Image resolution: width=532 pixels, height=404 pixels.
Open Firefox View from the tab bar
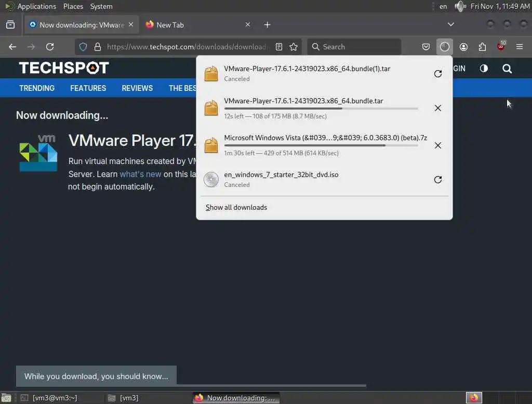[x=10, y=25]
